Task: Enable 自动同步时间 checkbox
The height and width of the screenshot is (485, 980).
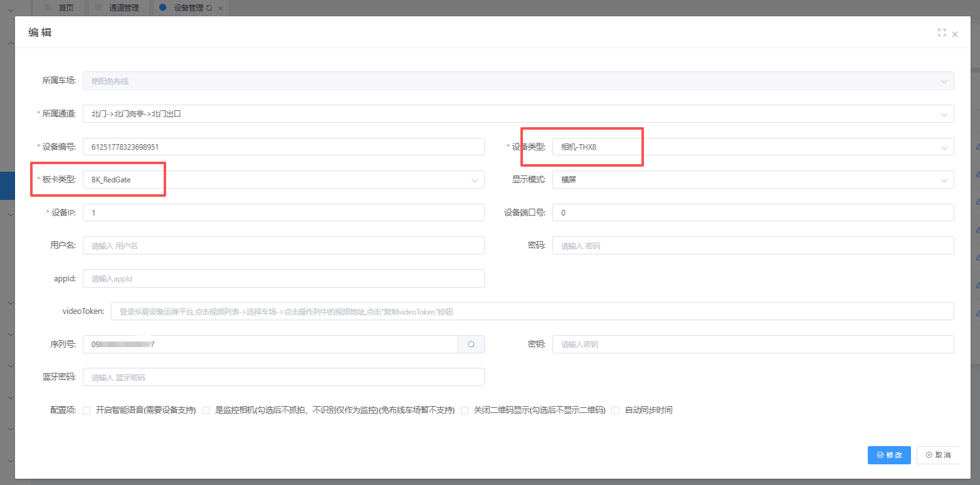Action: [615, 410]
